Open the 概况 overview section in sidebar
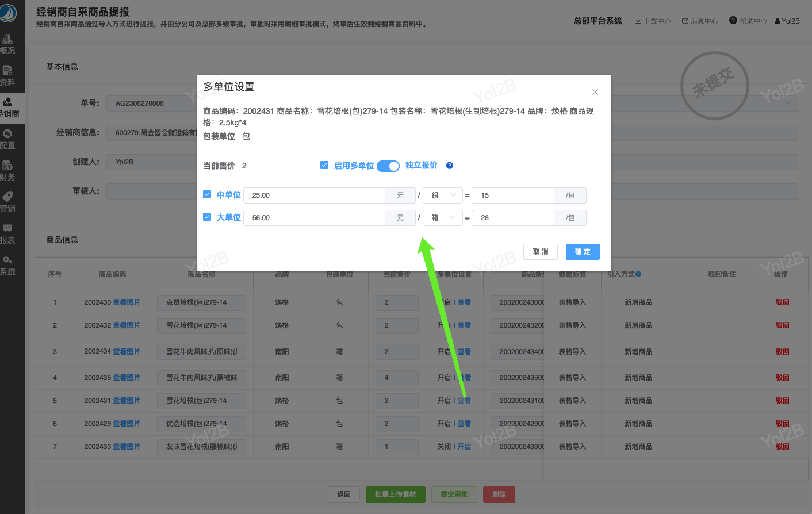 (x=8, y=45)
